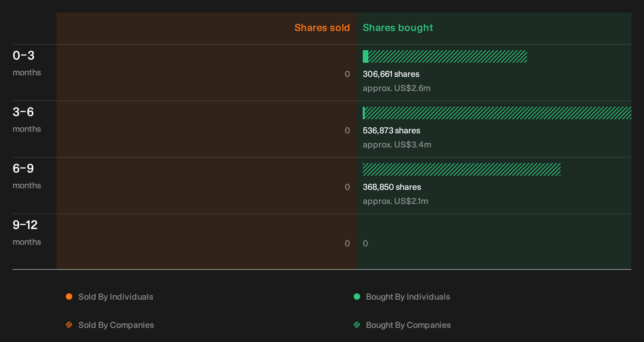Click the solid green individuals segment in 0-3 months bar
The width and height of the screenshot is (644, 342).
coord(366,56)
